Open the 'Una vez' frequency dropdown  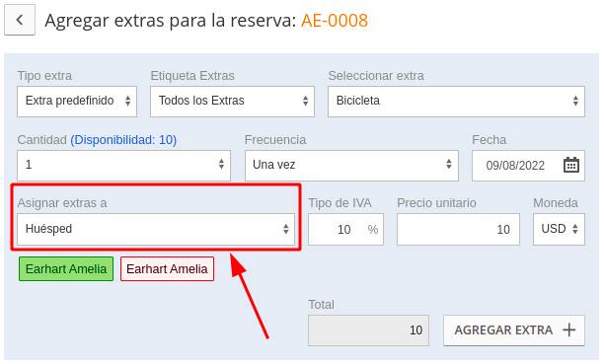(351, 166)
